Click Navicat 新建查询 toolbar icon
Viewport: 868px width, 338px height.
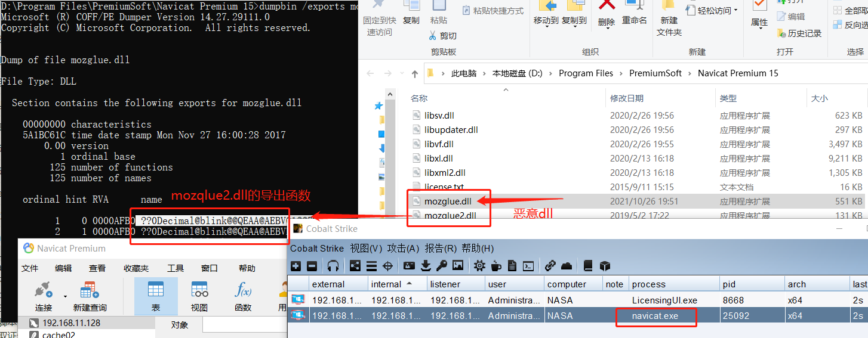click(90, 296)
